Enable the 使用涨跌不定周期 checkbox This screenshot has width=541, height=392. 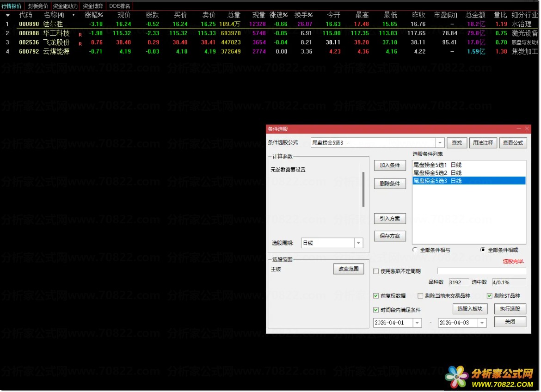[376, 271]
